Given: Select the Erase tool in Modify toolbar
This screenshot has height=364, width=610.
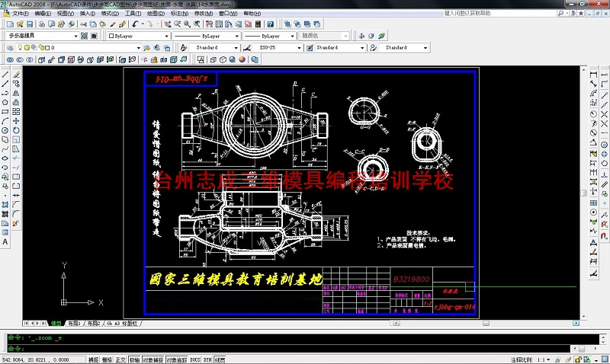Looking at the screenshot, I should [16, 74].
